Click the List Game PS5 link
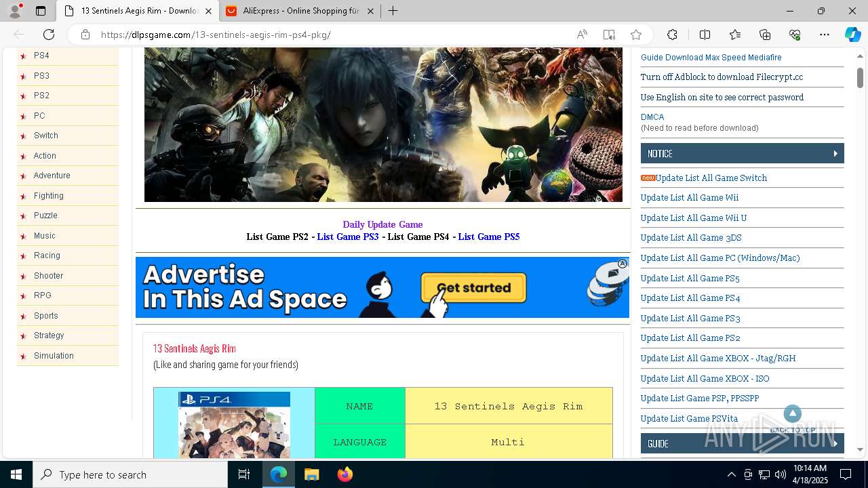 489,237
